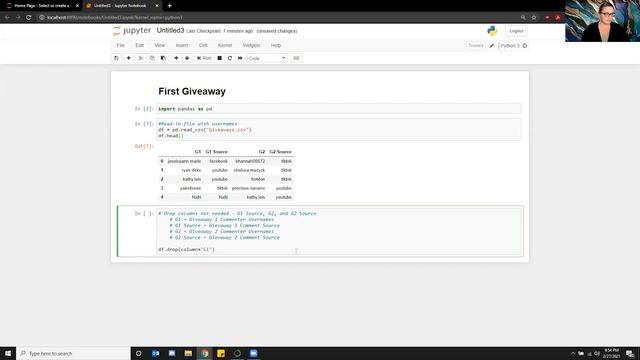Viewport: 640px width, 360px height.
Task: Open the File menu
Action: (120, 45)
